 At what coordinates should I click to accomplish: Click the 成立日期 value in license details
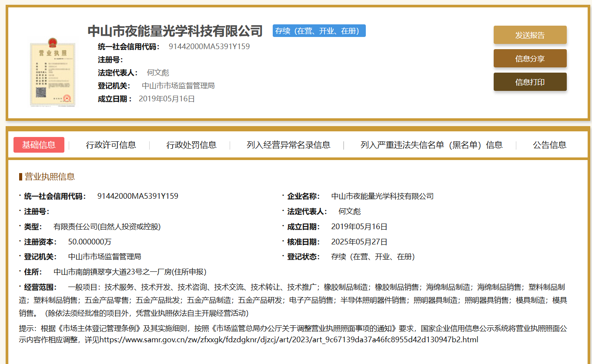[359, 227]
